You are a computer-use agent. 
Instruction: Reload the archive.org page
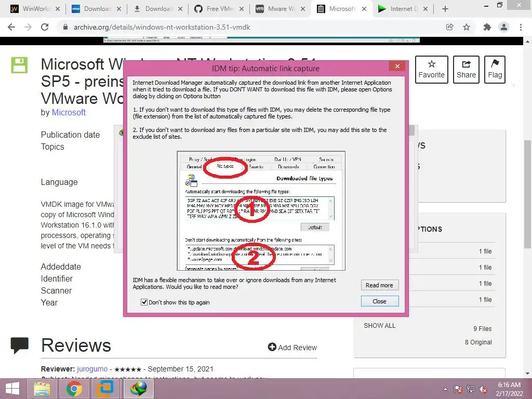pos(45,27)
